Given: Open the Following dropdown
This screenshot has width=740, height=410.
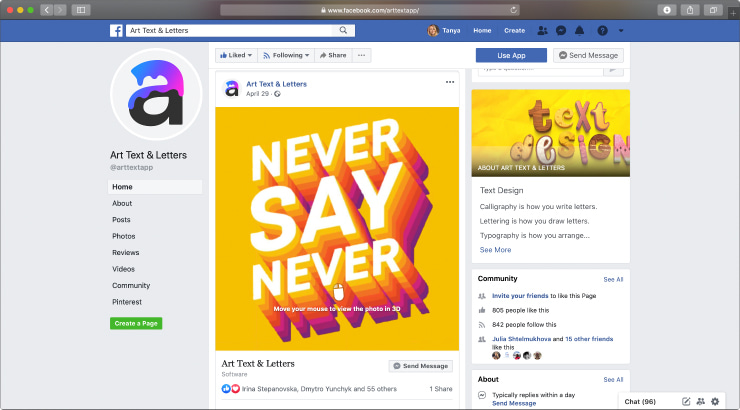Looking at the screenshot, I should point(286,55).
